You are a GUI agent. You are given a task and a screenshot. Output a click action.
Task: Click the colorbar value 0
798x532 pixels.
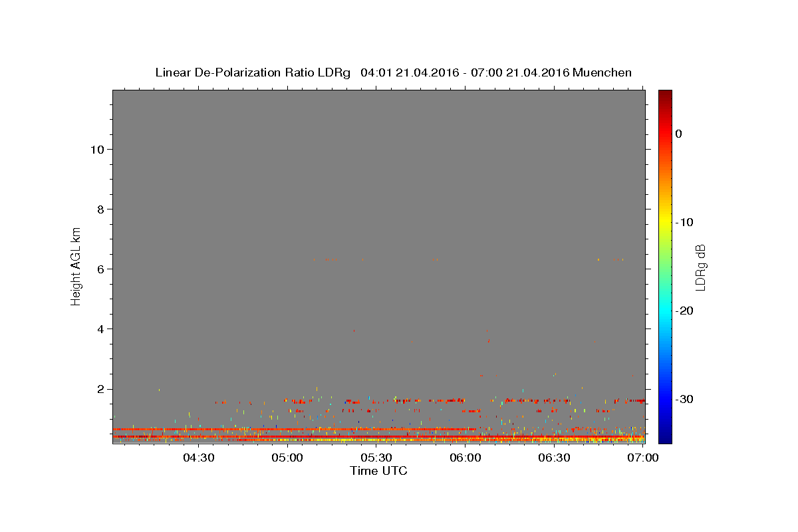(679, 134)
